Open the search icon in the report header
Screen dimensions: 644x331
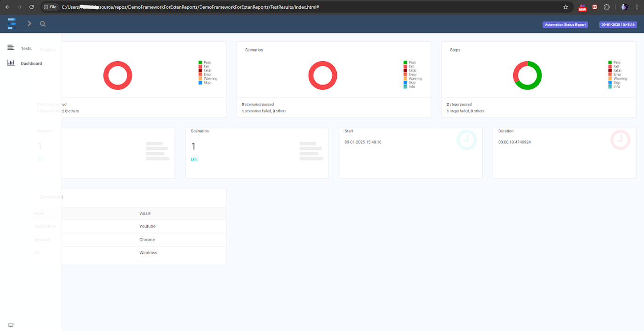coord(43,24)
